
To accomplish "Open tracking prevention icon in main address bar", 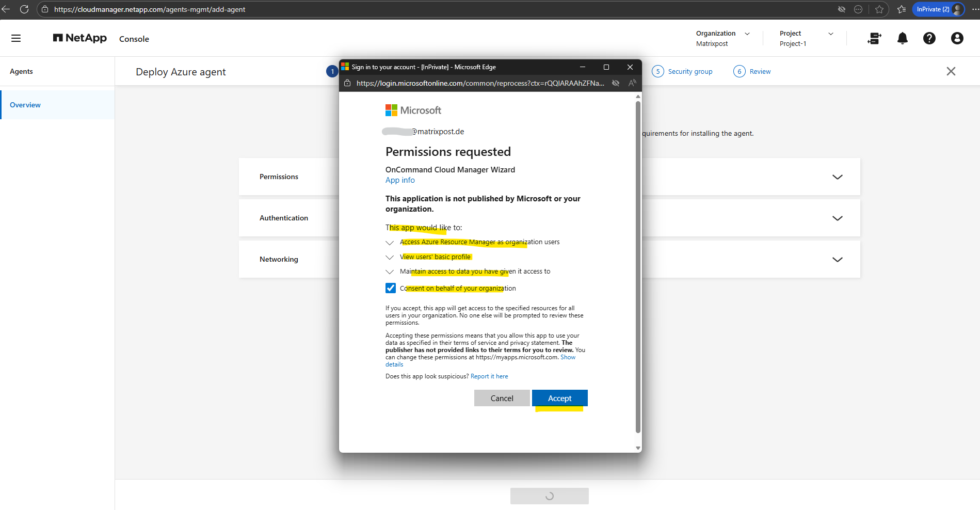I will (842, 9).
